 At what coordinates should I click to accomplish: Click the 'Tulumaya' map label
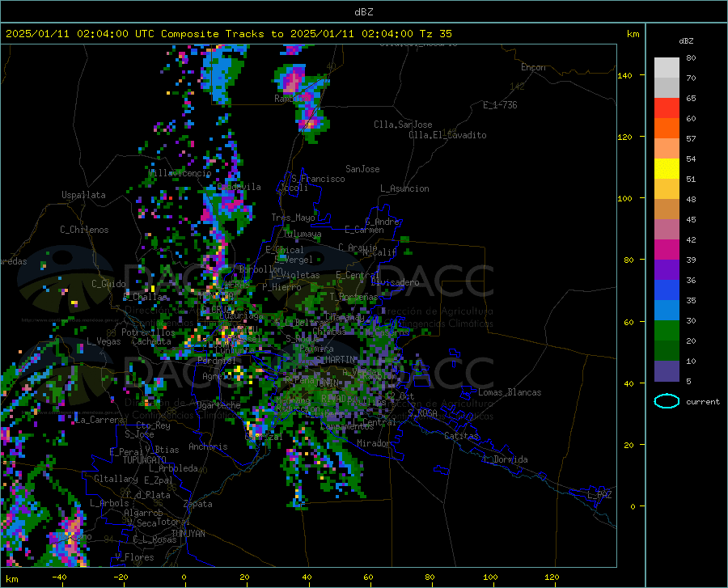click(x=302, y=234)
